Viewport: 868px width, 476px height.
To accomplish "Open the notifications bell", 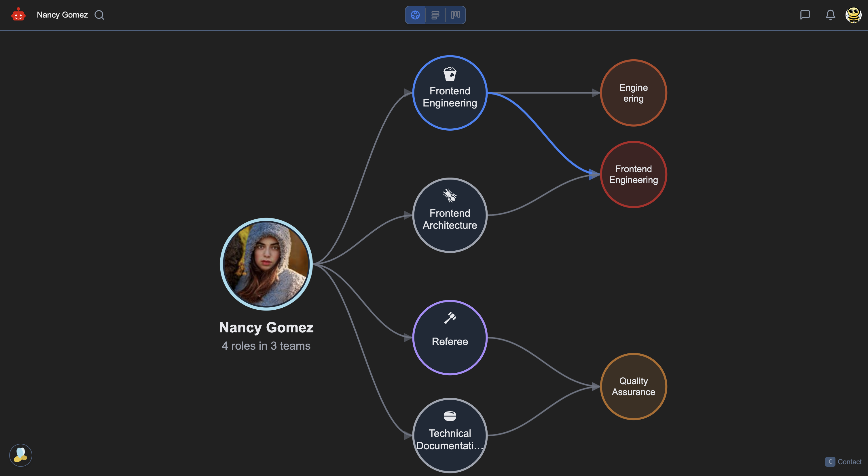I will tap(830, 15).
